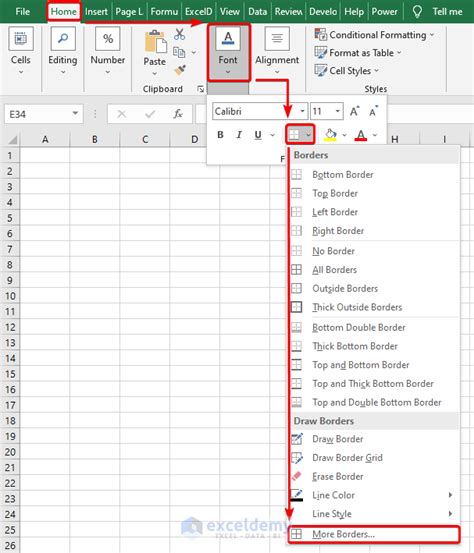Expand the Paste options arrow
Screen dimensions: 474x553
pyautogui.click(x=155, y=73)
